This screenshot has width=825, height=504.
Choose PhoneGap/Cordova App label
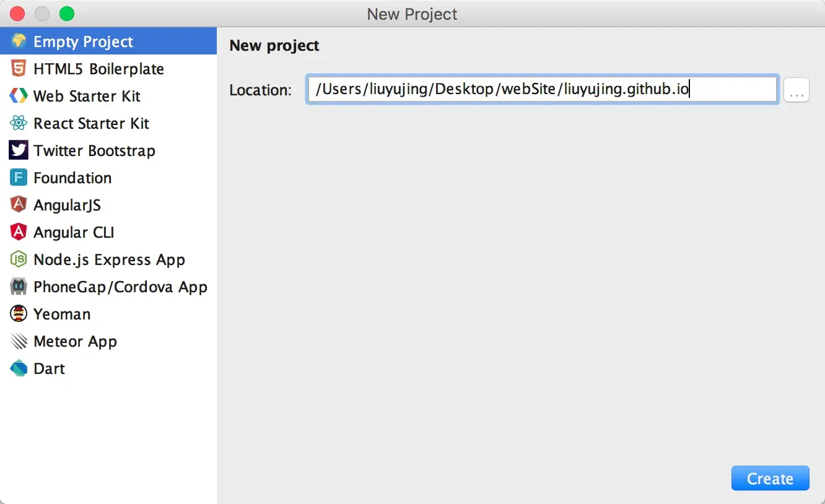(120, 287)
